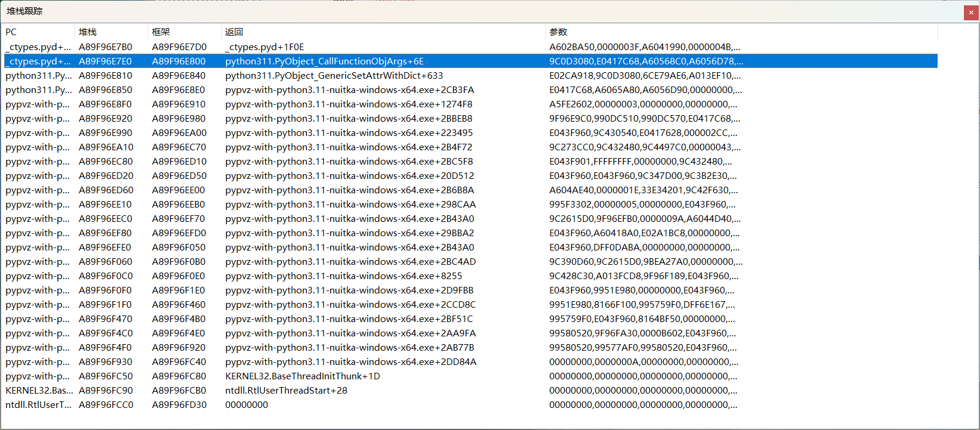This screenshot has height=430, width=980.
Task: Select the row with return offset exe+298CAA
Action: [350, 205]
